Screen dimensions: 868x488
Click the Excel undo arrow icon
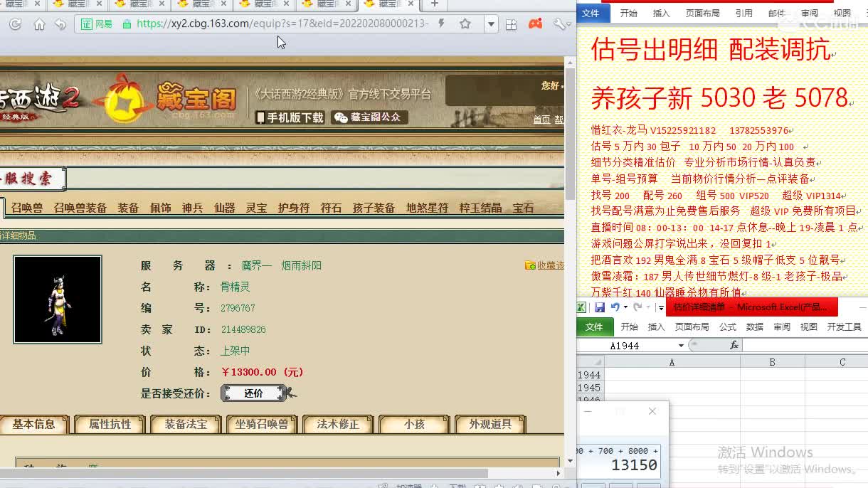point(615,307)
